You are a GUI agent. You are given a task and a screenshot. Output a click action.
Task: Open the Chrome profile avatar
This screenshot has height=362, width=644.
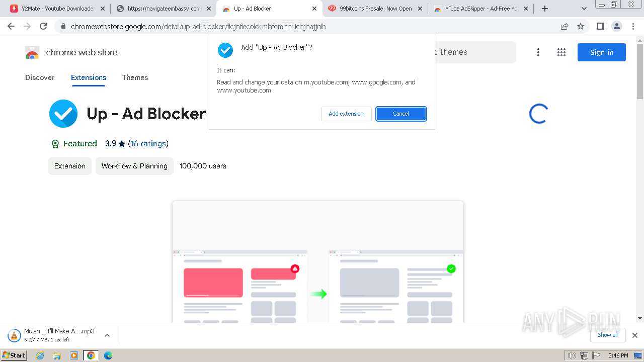click(616, 26)
